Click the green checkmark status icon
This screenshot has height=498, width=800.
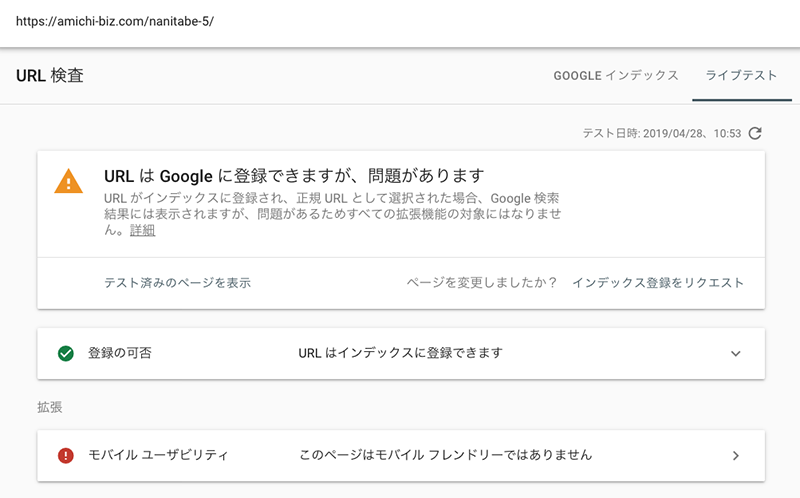[66, 353]
